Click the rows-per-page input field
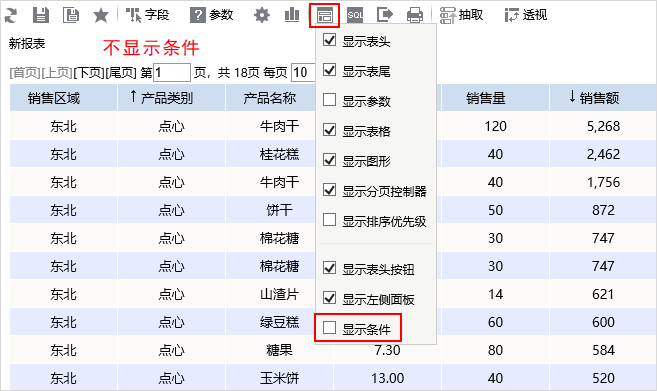This screenshot has width=657, height=391. 303,73
